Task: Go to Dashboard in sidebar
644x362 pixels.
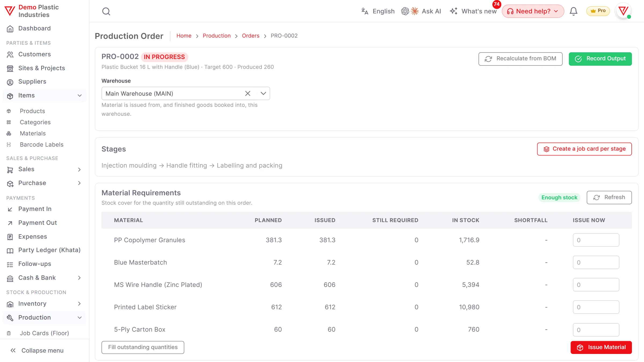Action: 45,28
